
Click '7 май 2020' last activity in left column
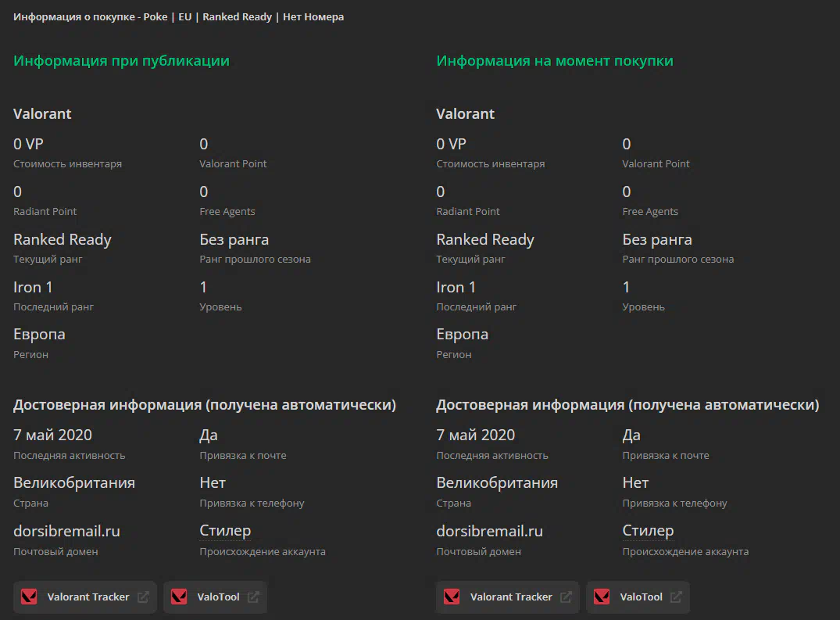(x=52, y=435)
